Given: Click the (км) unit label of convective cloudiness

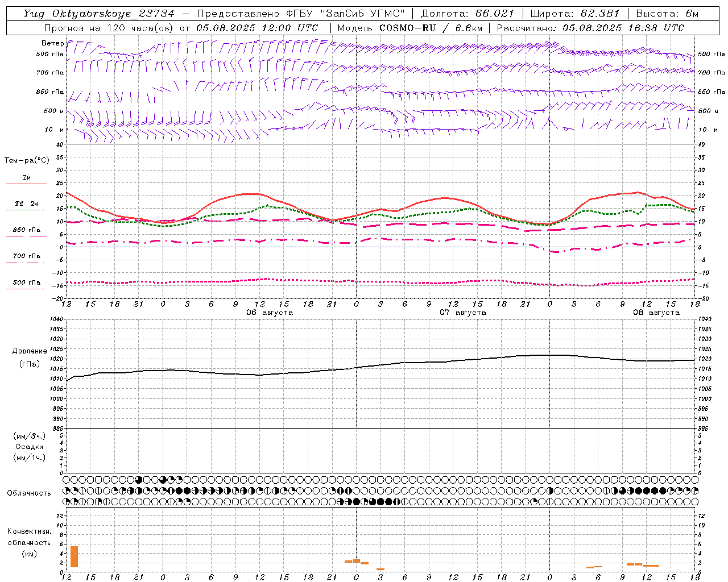Looking at the screenshot, I should point(30,554).
